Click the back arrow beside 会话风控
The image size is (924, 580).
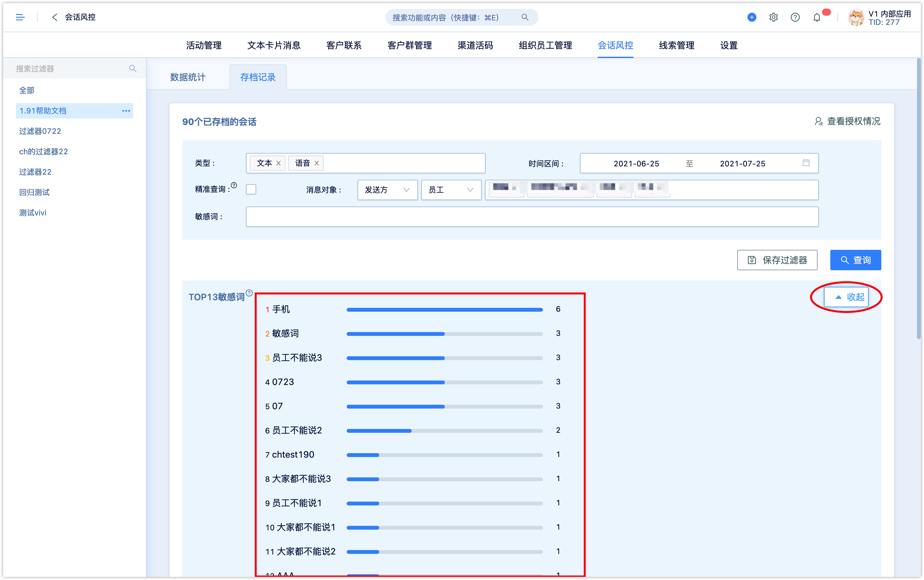click(x=54, y=17)
